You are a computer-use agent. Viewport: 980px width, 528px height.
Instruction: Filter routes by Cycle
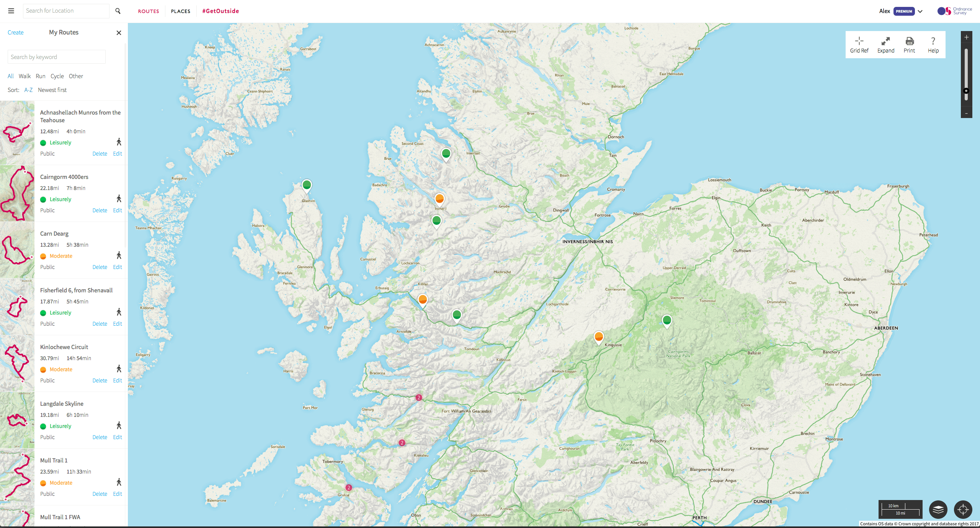[x=57, y=76]
